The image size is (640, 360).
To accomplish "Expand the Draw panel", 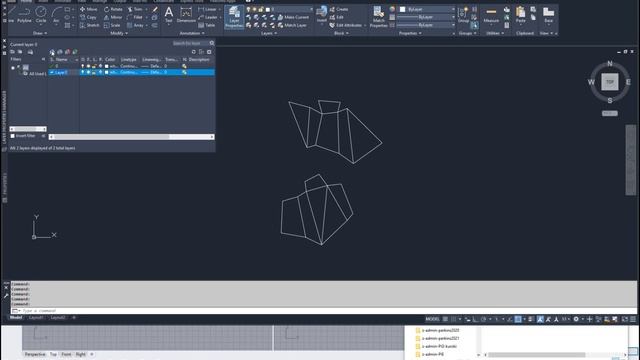I will click(40, 33).
